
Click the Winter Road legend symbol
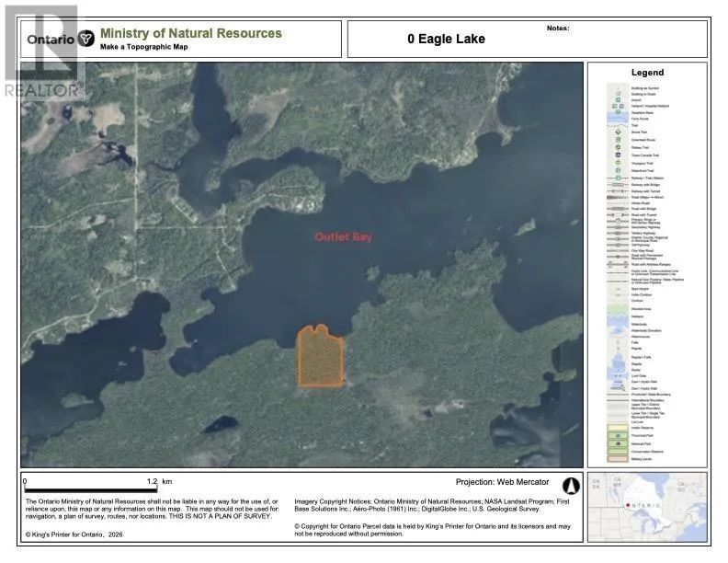(618, 203)
